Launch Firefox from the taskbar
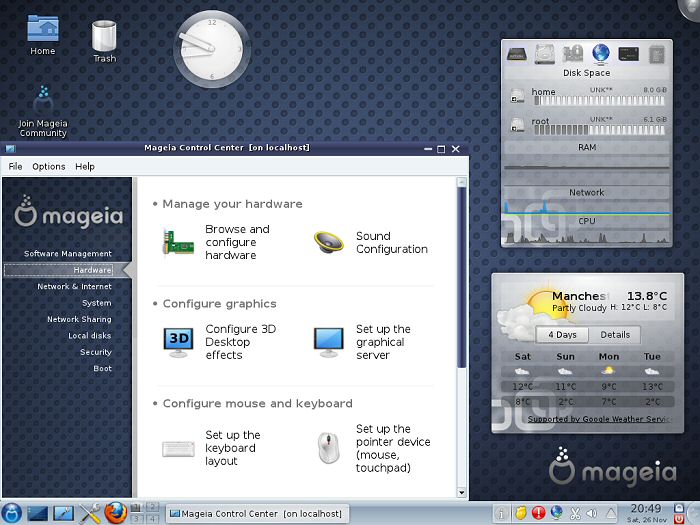Image resolution: width=700 pixels, height=525 pixels. [116, 512]
